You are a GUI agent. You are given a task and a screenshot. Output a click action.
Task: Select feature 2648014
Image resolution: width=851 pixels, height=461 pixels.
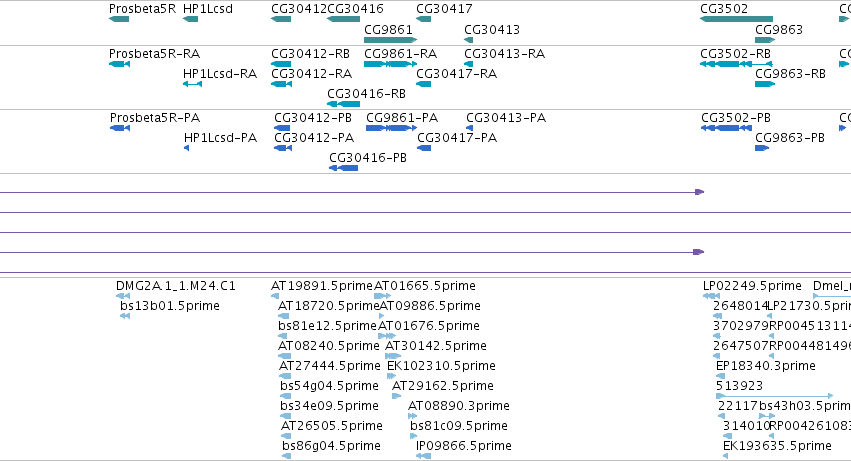741,306
